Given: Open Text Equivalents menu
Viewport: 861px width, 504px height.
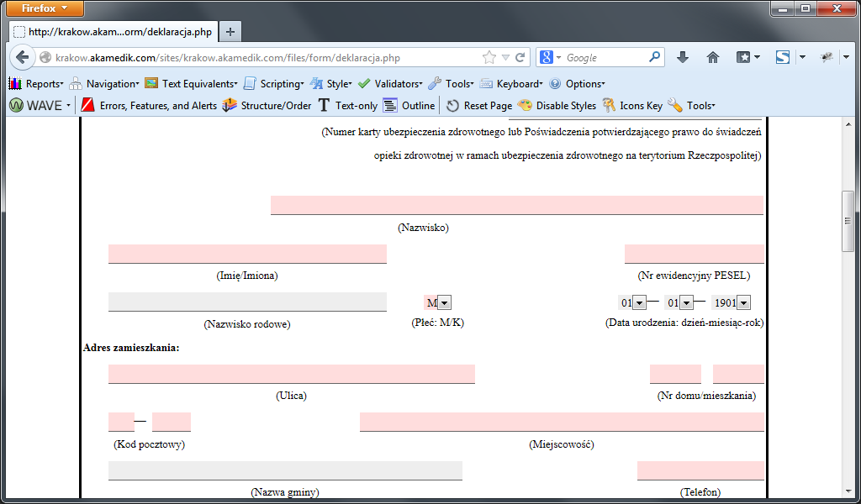Looking at the screenshot, I should (x=191, y=83).
